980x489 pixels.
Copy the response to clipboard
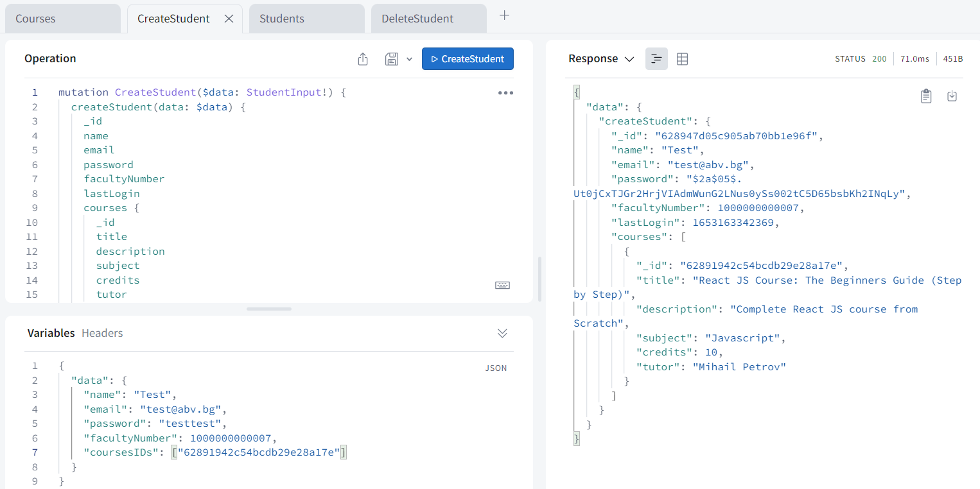(x=925, y=96)
